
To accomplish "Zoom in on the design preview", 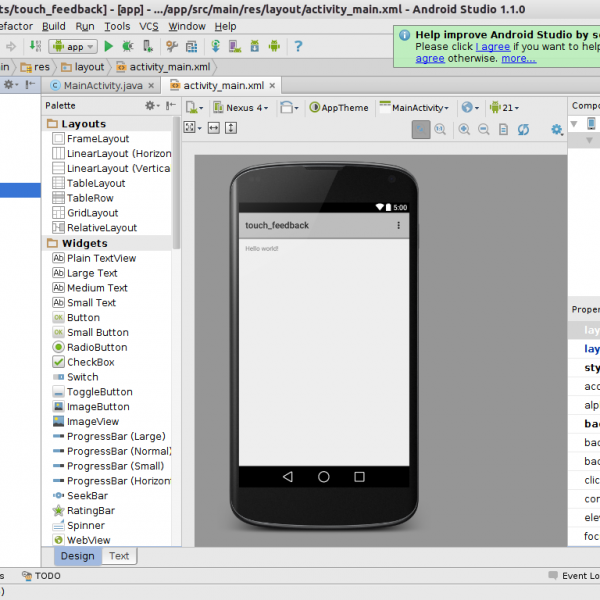I will tap(464, 129).
